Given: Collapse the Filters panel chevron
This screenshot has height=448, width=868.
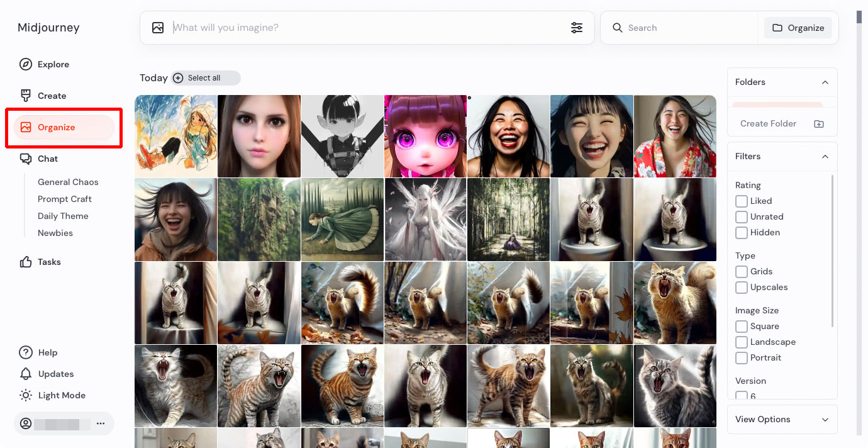Looking at the screenshot, I should [825, 157].
